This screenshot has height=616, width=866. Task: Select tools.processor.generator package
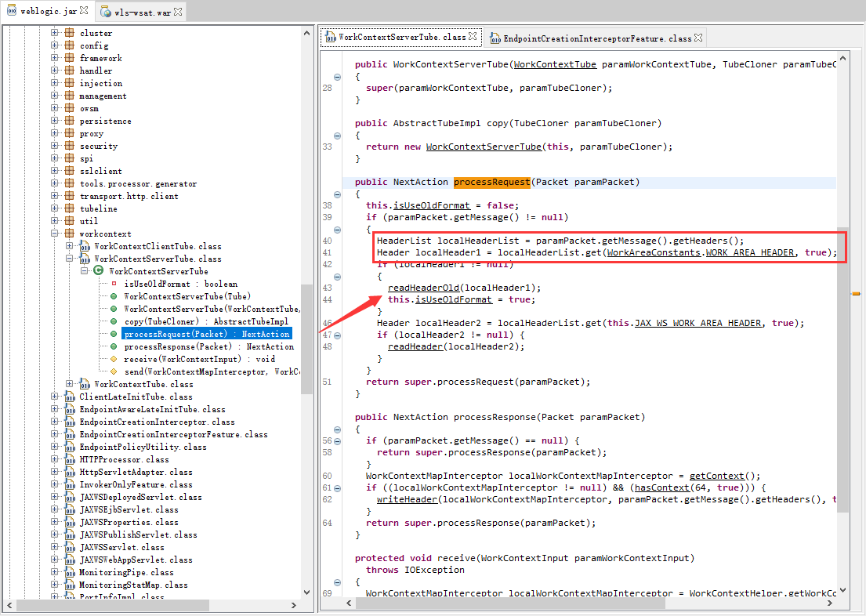[x=138, y=183]
